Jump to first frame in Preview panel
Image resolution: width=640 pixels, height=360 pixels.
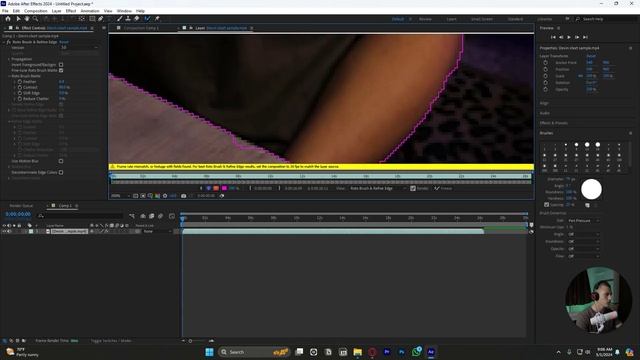click(x=553, y=37)
